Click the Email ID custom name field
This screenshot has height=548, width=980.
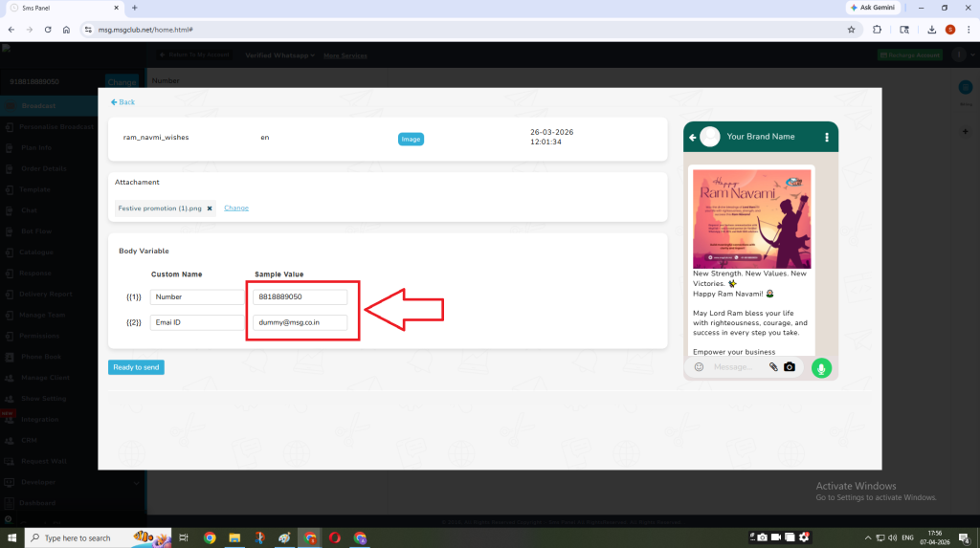click(198, 322)
